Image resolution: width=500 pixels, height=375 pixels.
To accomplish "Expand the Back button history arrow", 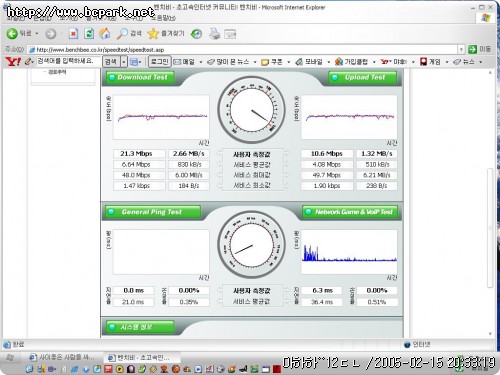I will [37, 34].
